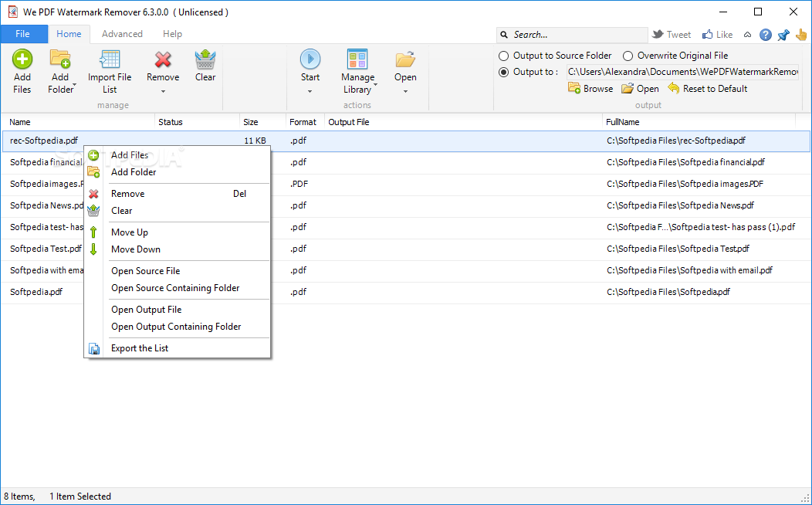Click the blue pin icon
This screenshot has height=505, width=812.
pyautogui.click(x=783, y=35)
